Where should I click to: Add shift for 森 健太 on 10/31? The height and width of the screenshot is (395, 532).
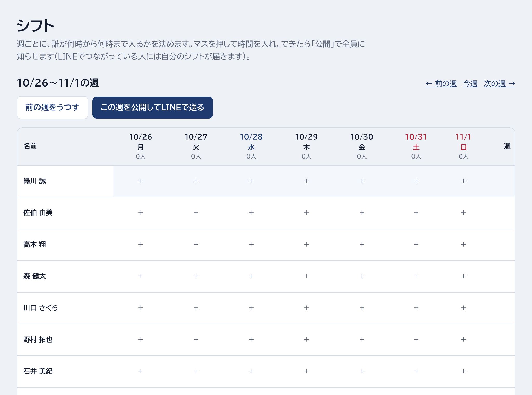click(416, 276)
